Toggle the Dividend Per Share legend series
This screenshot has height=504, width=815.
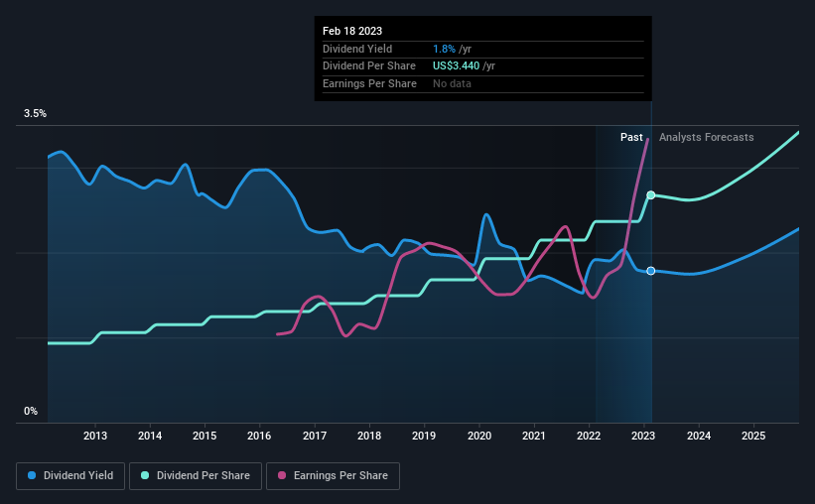click(196, 475)
